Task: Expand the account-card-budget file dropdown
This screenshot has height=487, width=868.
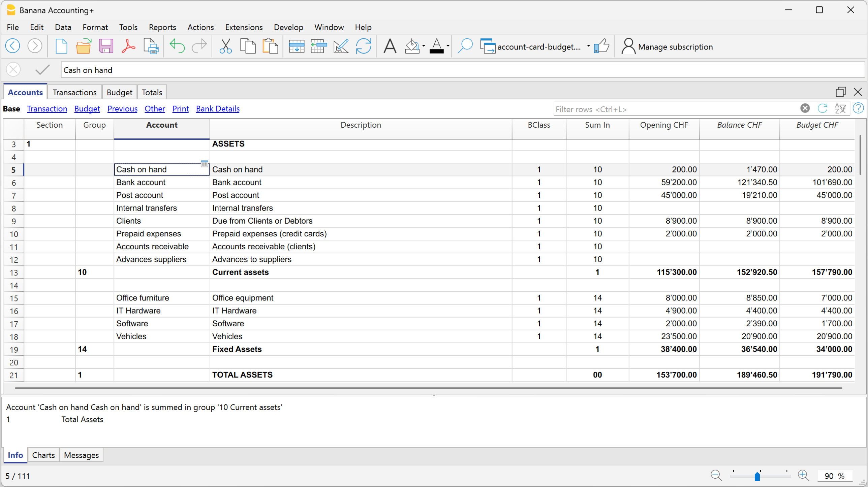Action: coord(588,46)
